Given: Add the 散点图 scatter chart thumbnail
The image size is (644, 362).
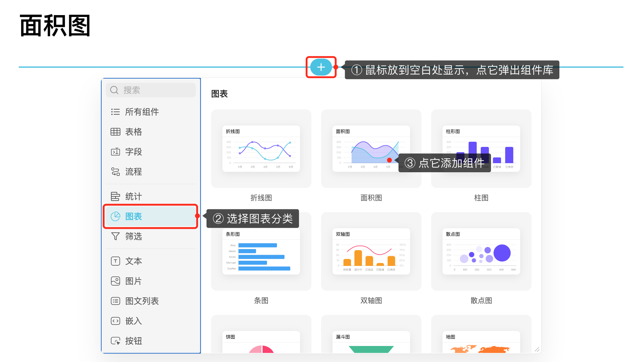Looking at the screenshot, I should coord(481,251).
